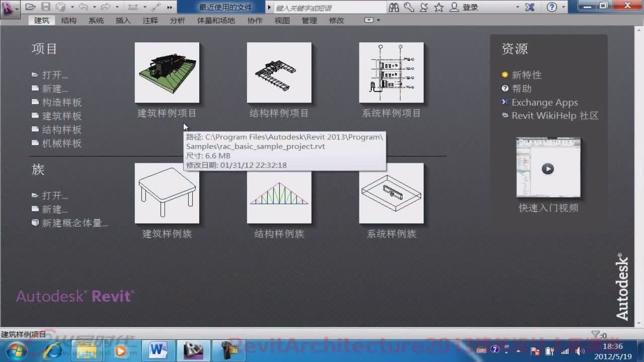Viewport: 644px width, 362px height.
Task: Open the sign-in (登录) dropdown arrow
Action: [x=518, y=7]
